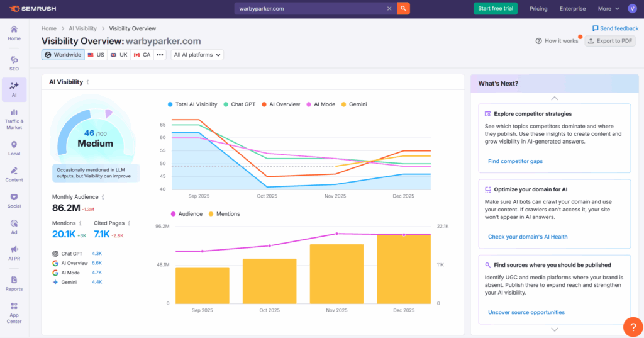The image size is (644, 338).
Task: Toggle Total AI Visibility legend series
Action: coord(192,104)
